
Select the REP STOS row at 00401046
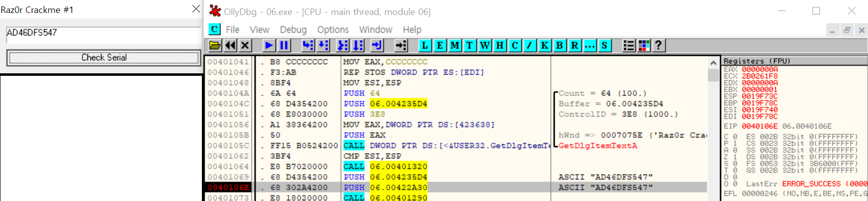point(456,72)
